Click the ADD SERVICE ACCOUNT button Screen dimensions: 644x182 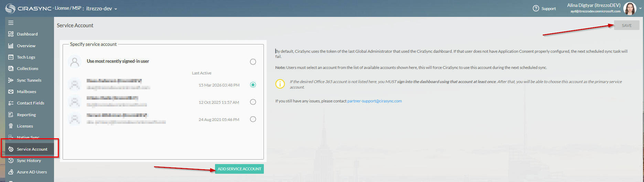tap(239, 169)
